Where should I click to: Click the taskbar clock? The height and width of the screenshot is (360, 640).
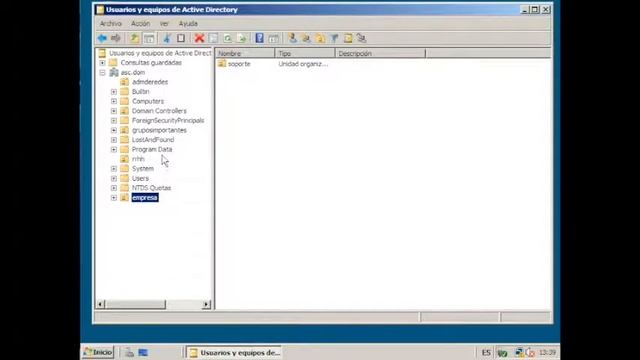[x=547, y=352]
